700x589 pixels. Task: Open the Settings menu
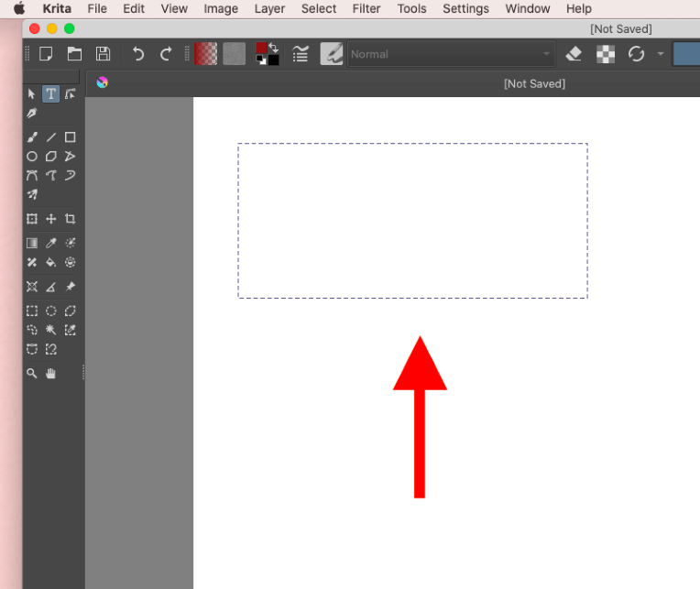[465, 8]
